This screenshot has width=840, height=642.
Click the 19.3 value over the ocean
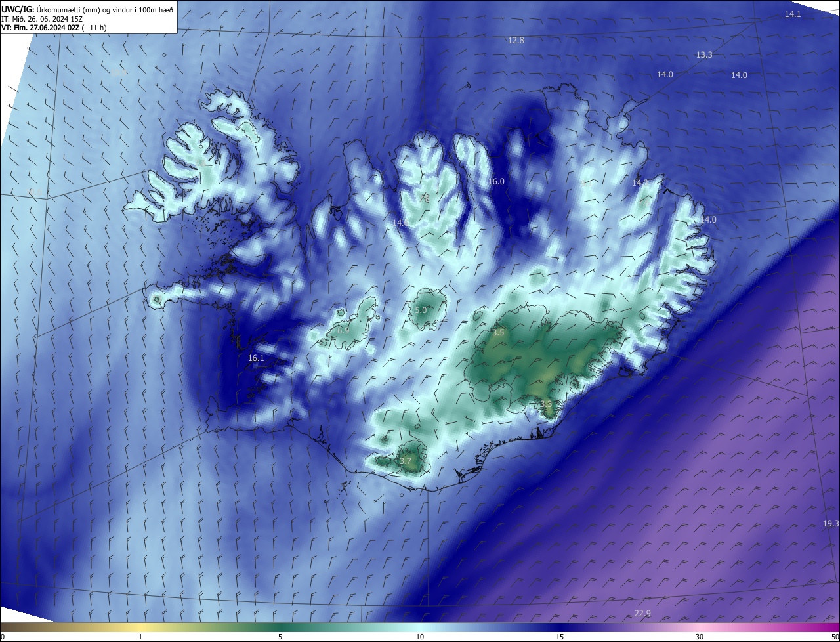(831, 524)
